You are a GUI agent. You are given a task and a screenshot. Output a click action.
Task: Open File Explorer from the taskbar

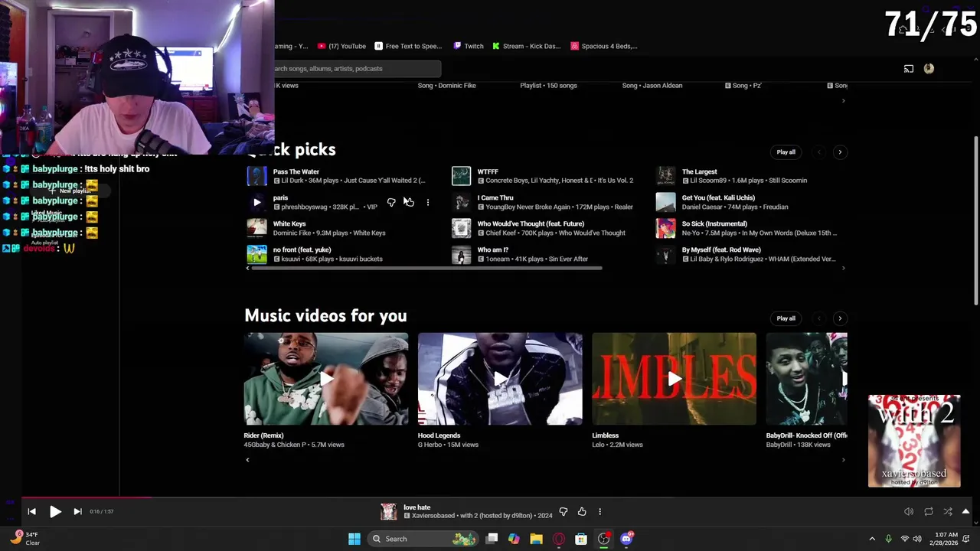536,539
